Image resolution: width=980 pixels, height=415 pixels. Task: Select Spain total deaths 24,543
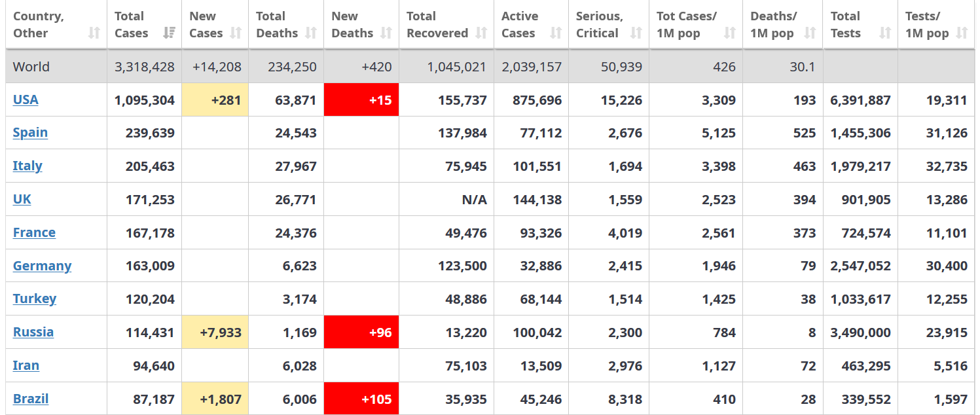tap(296, 133)
